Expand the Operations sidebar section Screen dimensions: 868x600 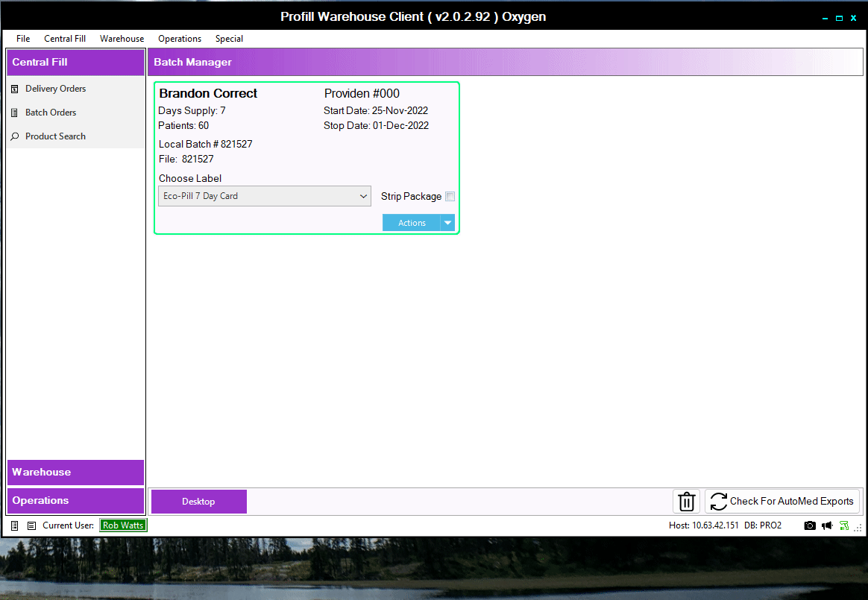[75, 500]
